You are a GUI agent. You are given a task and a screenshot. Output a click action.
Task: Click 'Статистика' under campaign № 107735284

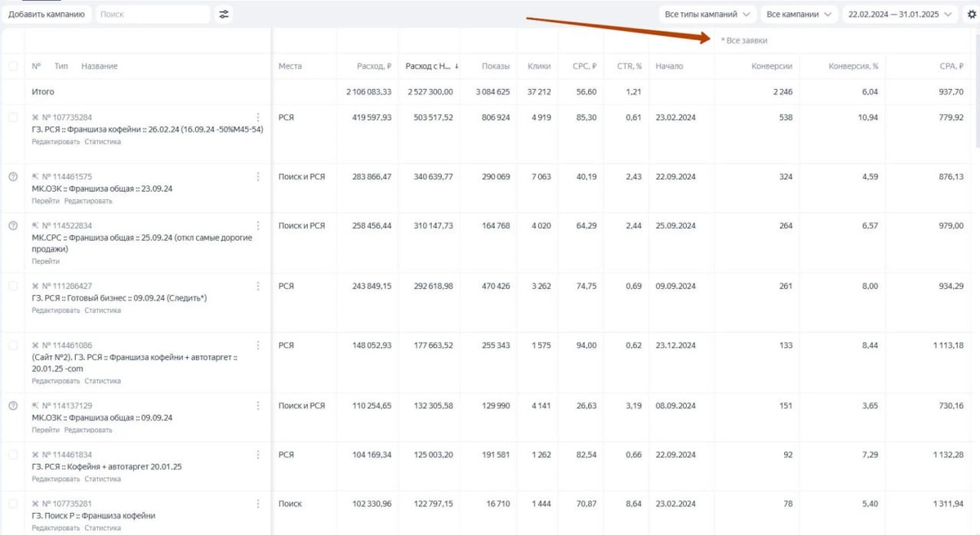click(102, 141)
